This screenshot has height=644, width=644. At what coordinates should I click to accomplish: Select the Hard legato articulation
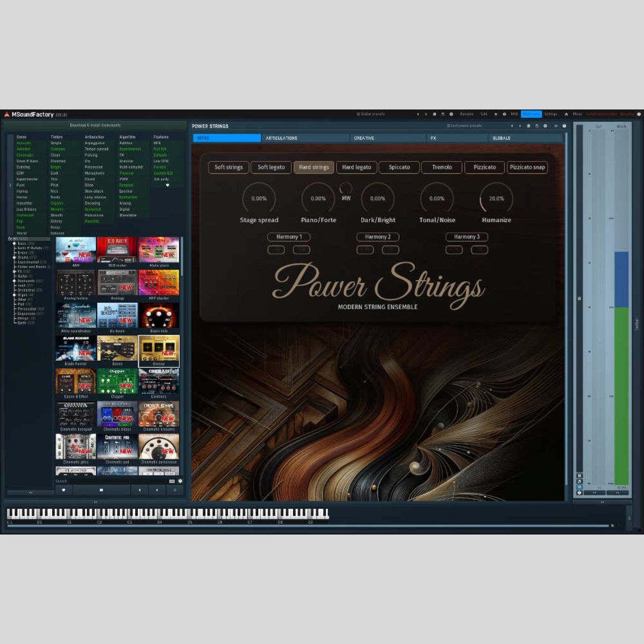click(x=357, y=167)
